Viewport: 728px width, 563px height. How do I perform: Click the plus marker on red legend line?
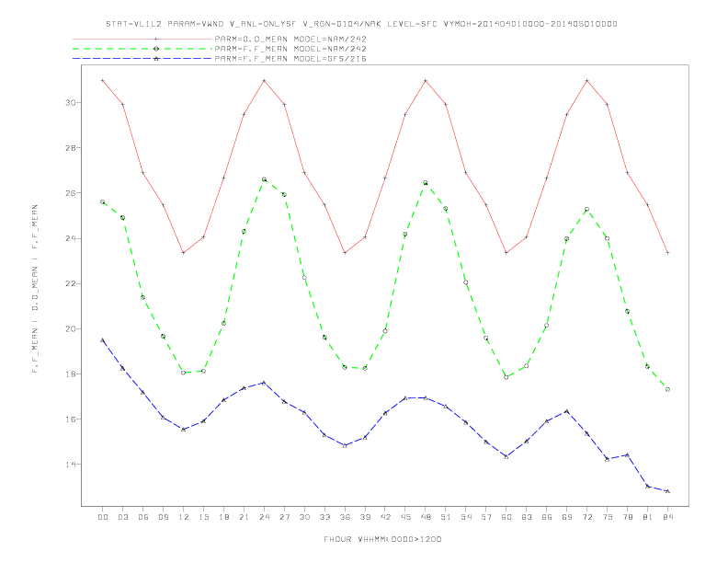tap(156, 39)
